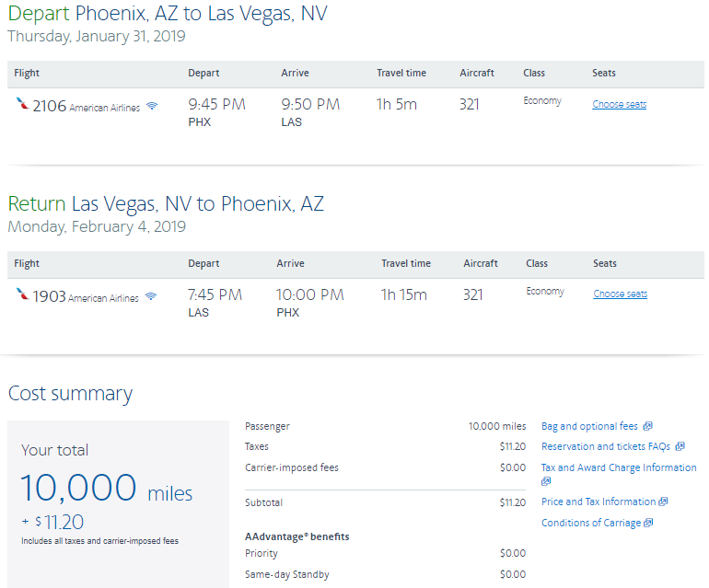View Tax and Award Charge Information
This screenshot has height=588, width=709.
[619, 467]
